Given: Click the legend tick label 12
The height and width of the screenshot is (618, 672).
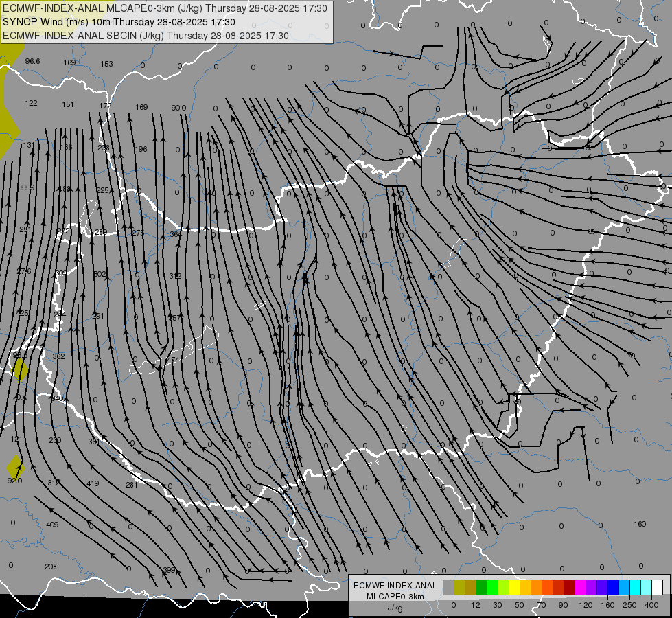Looking at the screenshot, I should click(x=476, y=605).
